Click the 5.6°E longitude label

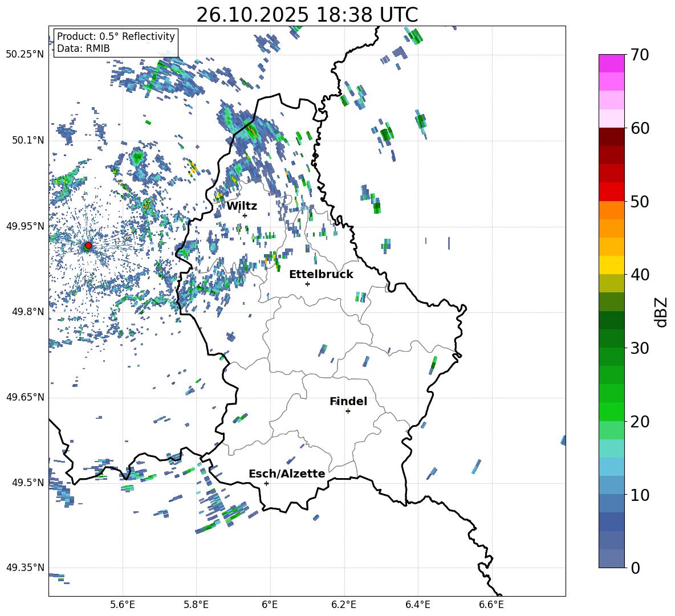coord(123,605)
